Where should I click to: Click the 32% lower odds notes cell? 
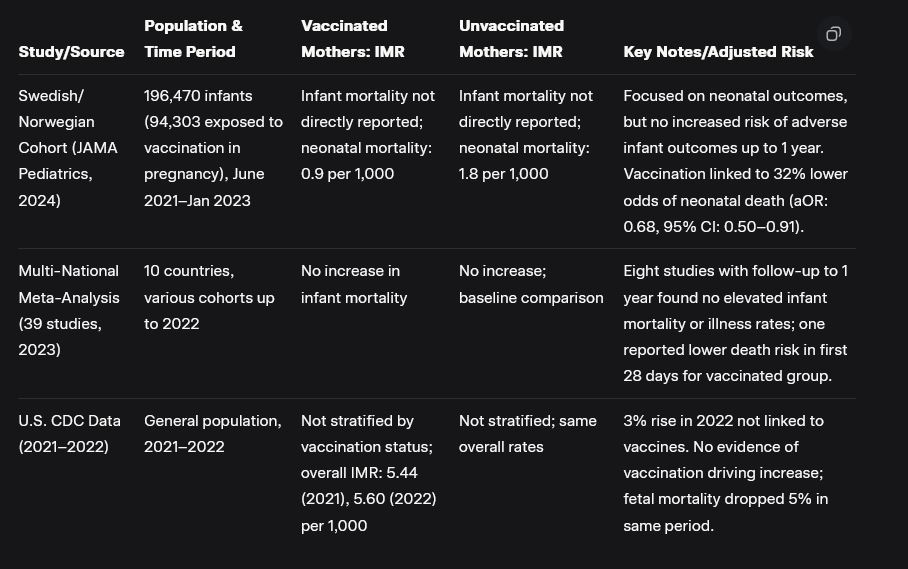735,161
